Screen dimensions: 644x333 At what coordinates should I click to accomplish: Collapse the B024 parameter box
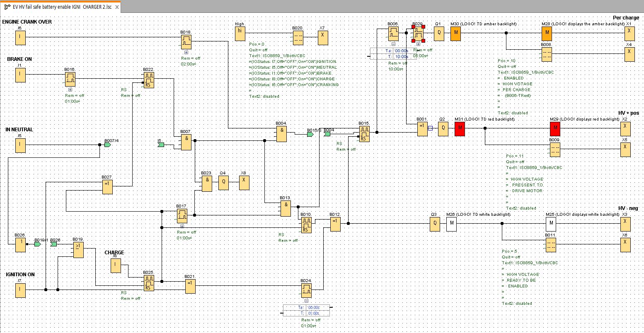tap(306, 301)
